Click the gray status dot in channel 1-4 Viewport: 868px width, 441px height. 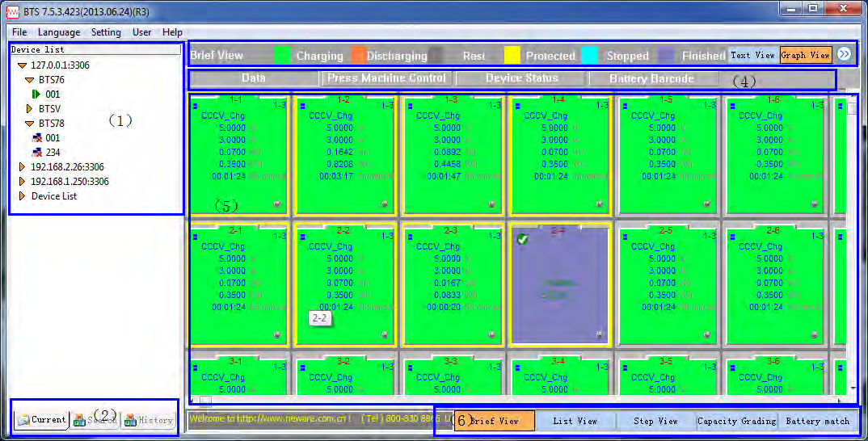tap(599, 204)
